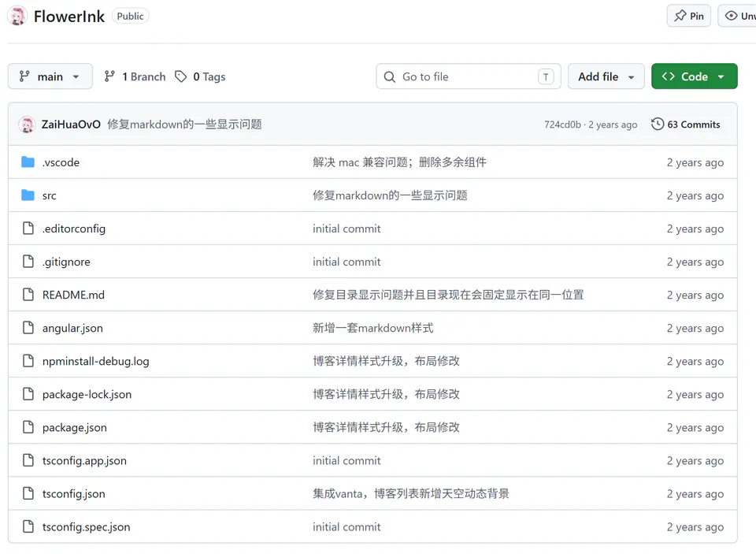Click the owner avatar beside FlowerInk
This screenshot has height=554, width=756.
click(x=17, y=16)
